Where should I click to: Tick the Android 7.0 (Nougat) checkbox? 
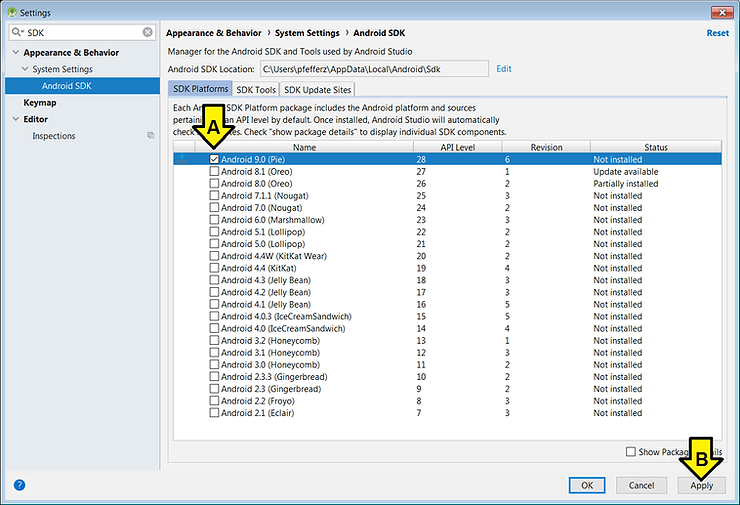214,208
